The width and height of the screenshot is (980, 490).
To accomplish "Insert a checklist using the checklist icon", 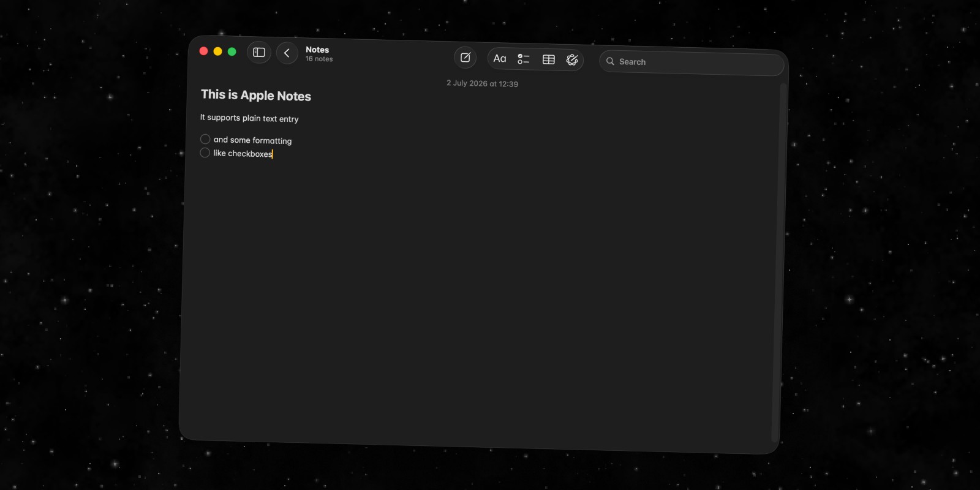I will tap(524, 59).
